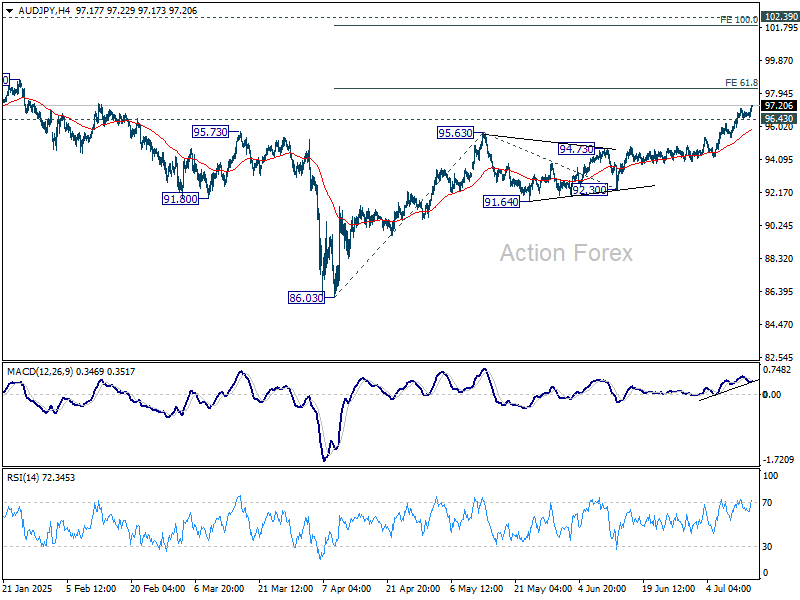Click the RSI 30 level scale value
800x600 pixels.
point(767,547)
